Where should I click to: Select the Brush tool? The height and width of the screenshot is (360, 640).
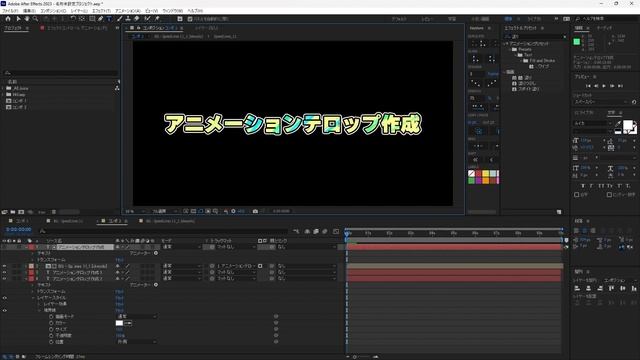point(120,19)
